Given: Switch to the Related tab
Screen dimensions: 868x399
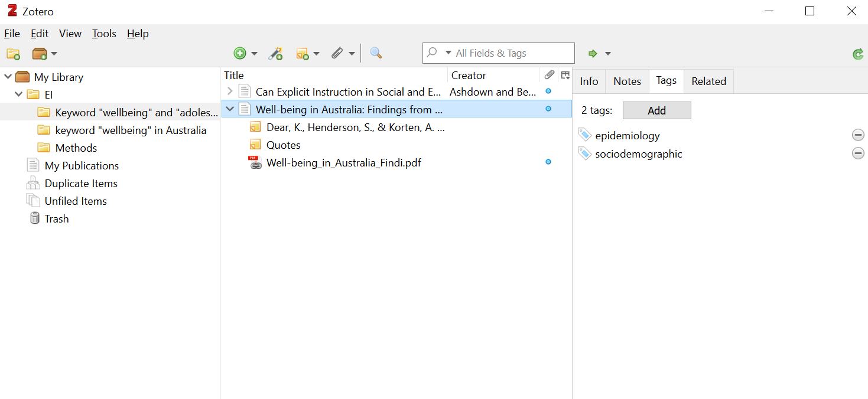Looking at the screenshot, I should pyautogui.click(x=708, y=81).
